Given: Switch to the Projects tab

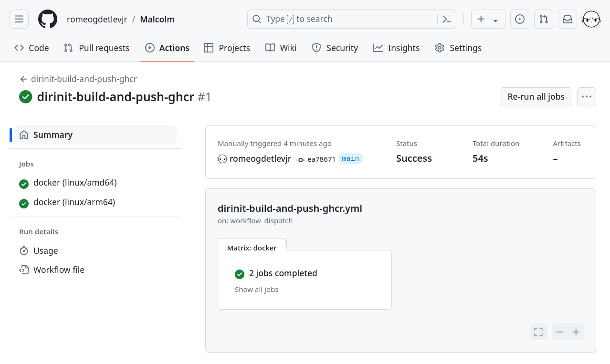Looking at the screenshot, I should tap(227, 48).
